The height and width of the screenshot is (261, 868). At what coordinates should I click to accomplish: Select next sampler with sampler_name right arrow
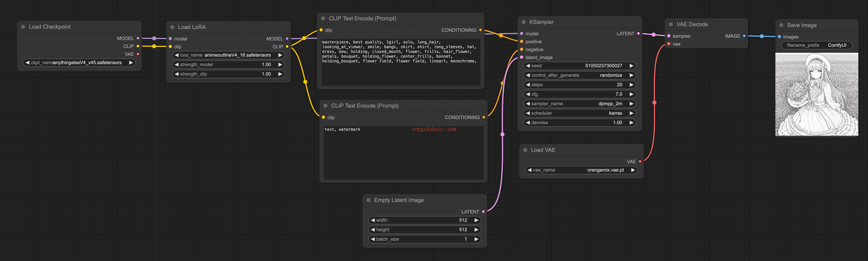pyautogui.click(x=632, y=104)
